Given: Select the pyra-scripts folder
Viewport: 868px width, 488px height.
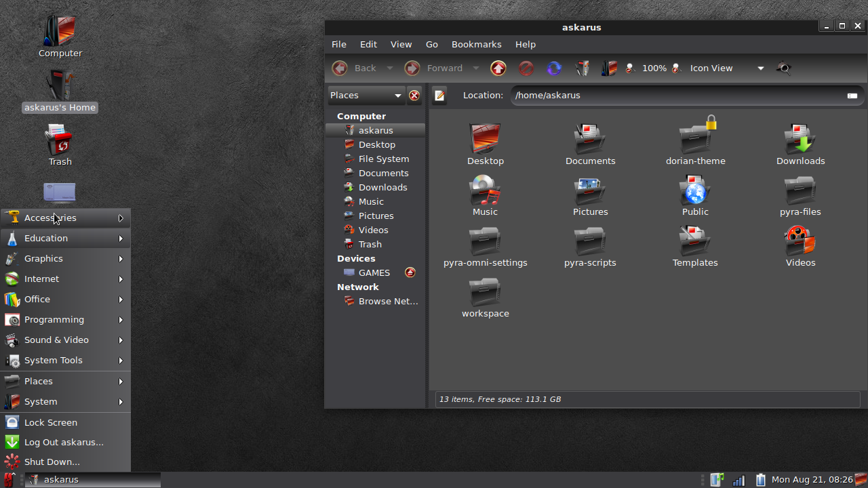Looking at the screenshot, I should 590,248.
